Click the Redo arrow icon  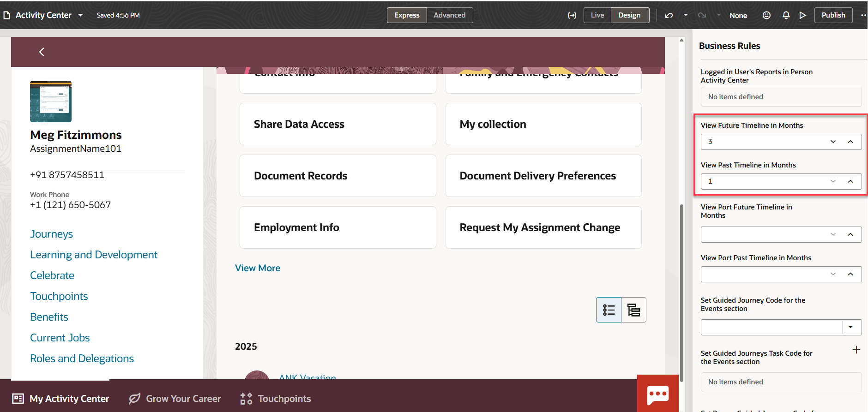click(x=702, y=15)
